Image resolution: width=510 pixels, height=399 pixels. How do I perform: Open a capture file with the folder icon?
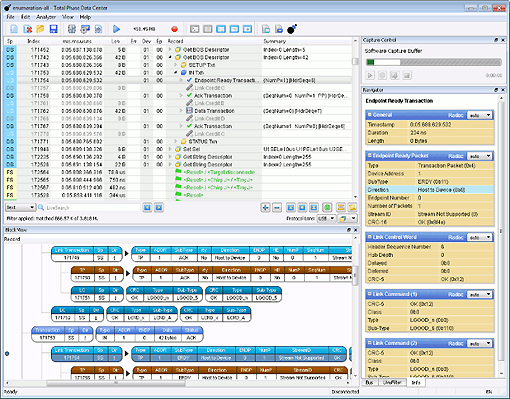pyautogui.click(x=40, y=29)
